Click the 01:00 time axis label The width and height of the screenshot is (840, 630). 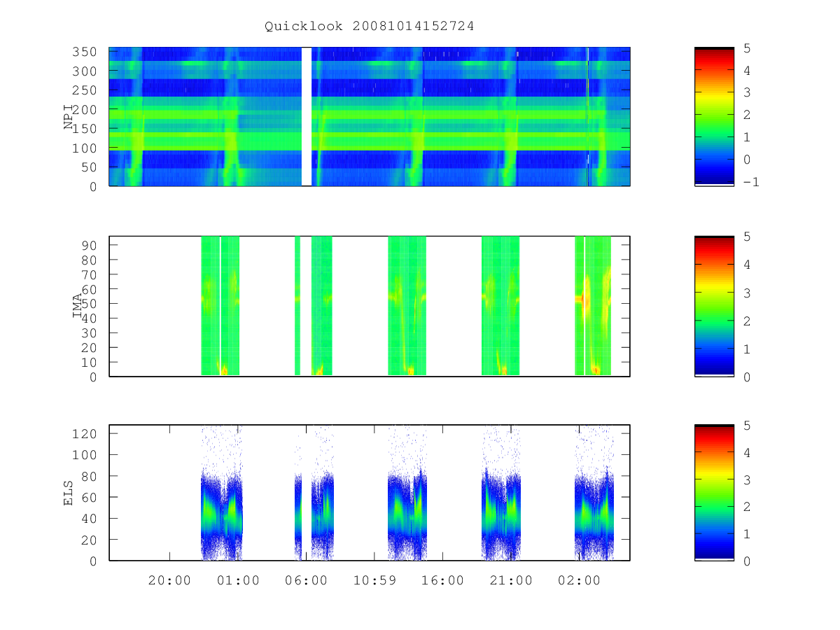238,580
